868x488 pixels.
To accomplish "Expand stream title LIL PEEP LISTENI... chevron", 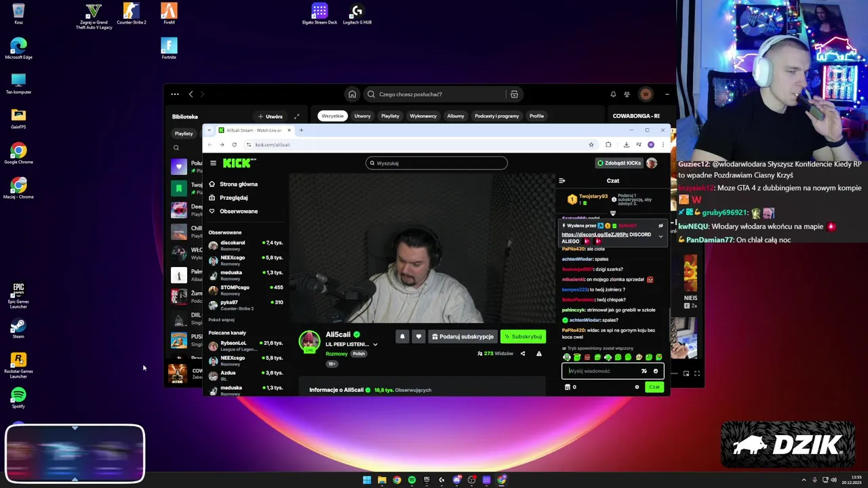I will (x=375, y=344).
